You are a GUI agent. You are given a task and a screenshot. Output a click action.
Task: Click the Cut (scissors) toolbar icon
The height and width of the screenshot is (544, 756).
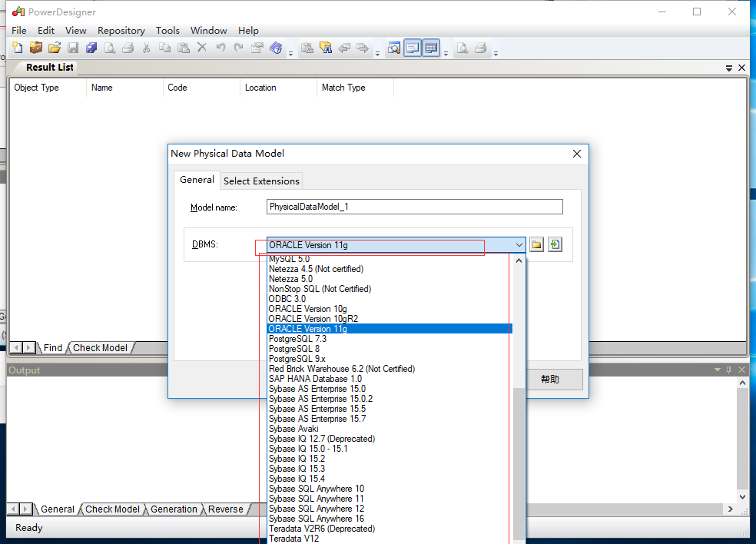(146, 48)
